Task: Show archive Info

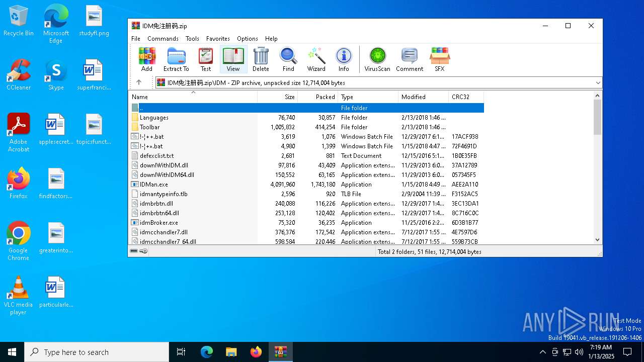Action: click(344, 59)
